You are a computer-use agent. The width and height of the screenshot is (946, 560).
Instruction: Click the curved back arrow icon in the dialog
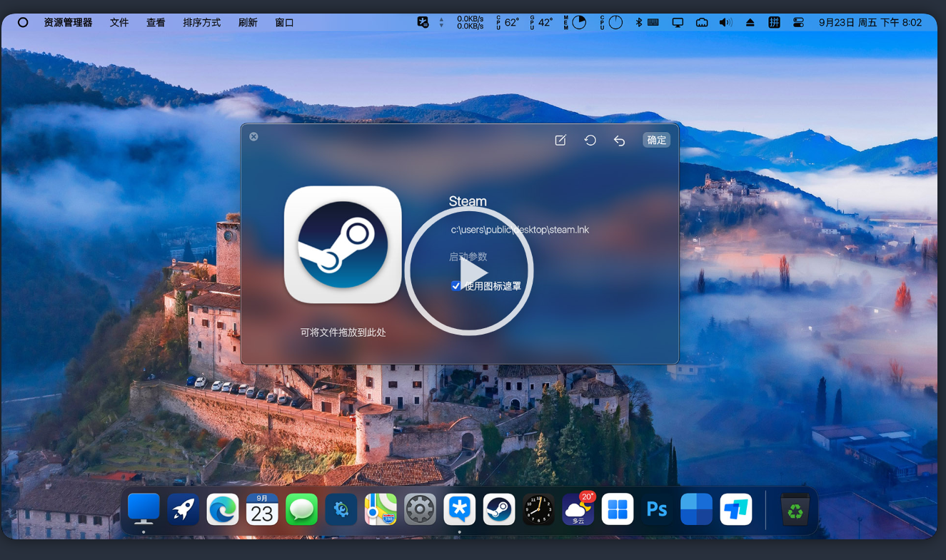tap(619, 141)
